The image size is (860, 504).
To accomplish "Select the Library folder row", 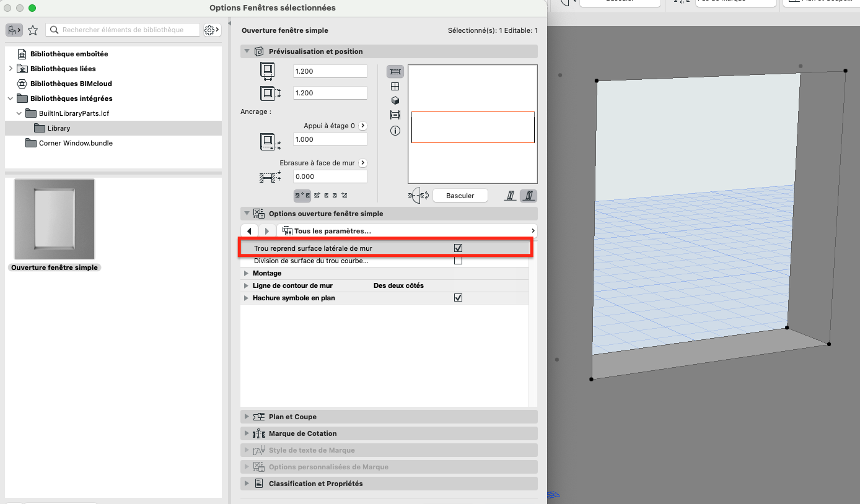I will coord(113,128).
